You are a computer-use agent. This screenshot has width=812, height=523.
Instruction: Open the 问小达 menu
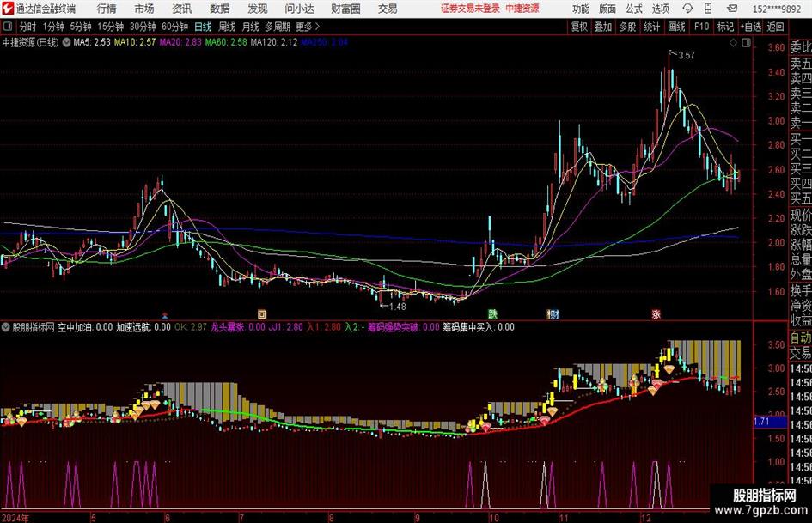click(x=299, y=9)
